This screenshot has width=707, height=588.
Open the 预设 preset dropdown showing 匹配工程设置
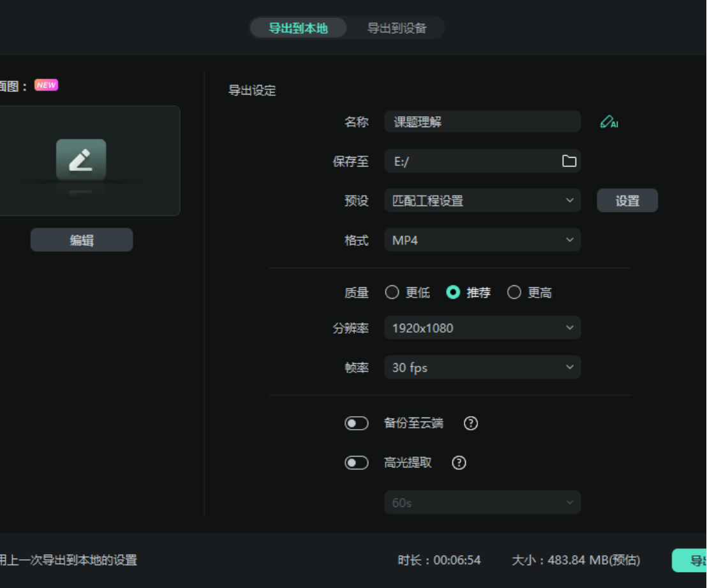coord(482,200)
